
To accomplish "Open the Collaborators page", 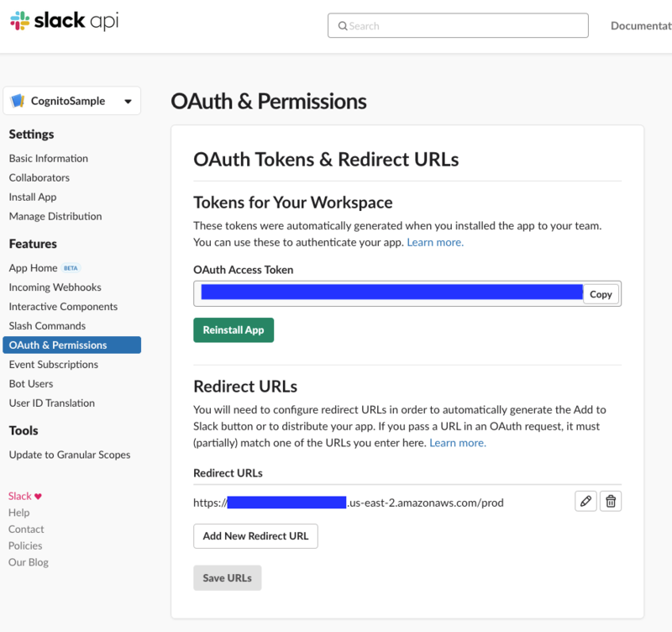I will click(x=39, y=177).
